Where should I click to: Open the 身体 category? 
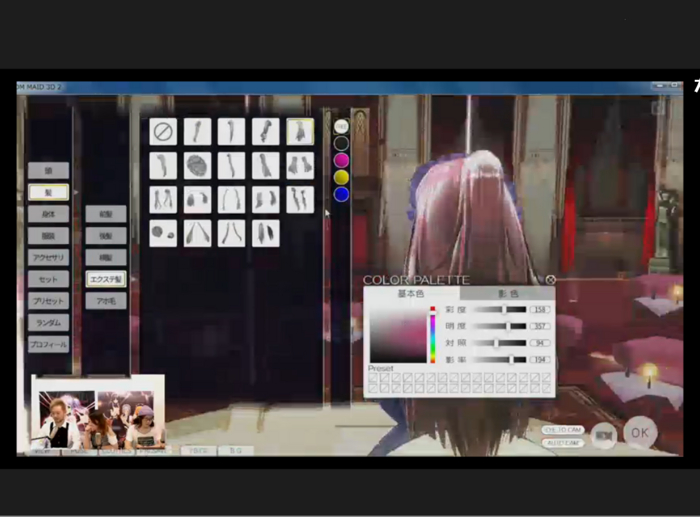[49, 214]
